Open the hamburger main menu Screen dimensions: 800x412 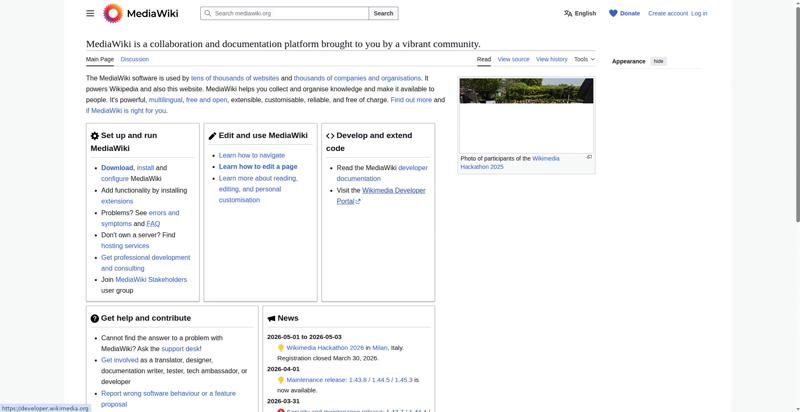90,13
